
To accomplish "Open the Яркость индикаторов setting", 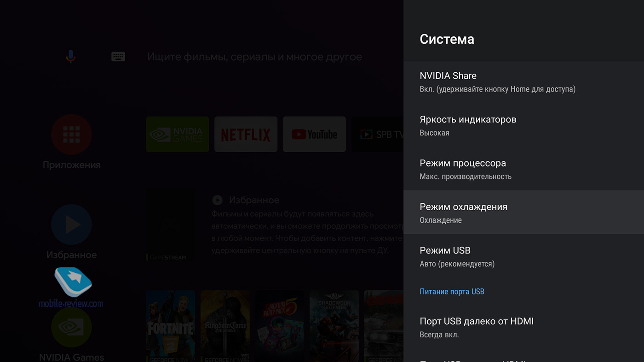I will tap(523, 126).
